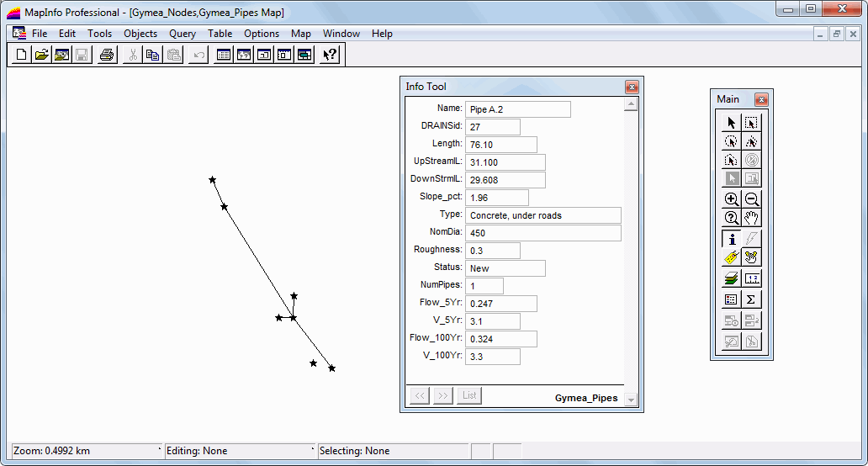Click the List button in Info Tool
Viewport: 868px width, 466px height.
[469, 395]
